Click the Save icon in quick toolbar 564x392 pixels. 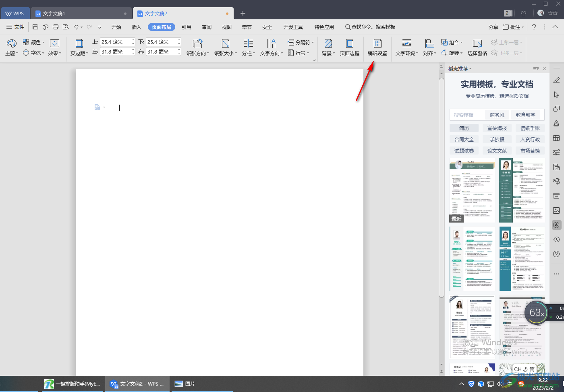[35, 27]
